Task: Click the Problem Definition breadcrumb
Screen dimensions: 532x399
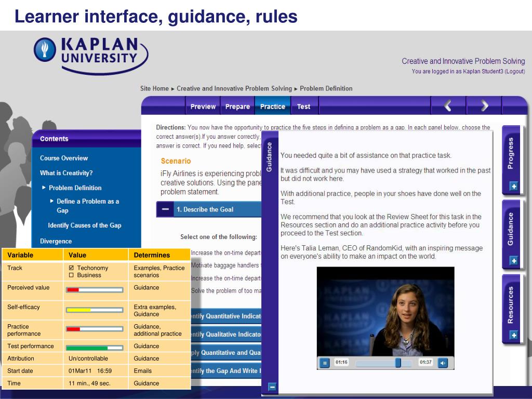Action: (x=326, y=88)
